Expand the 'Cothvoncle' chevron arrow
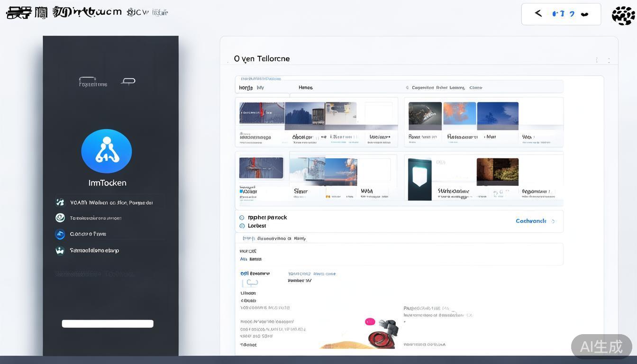Screen dimensions: 637x364 [x=554, y=221]
